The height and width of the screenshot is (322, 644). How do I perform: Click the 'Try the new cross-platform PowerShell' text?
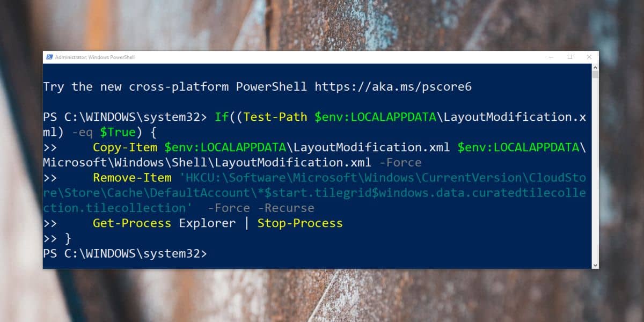pos(175,86)
